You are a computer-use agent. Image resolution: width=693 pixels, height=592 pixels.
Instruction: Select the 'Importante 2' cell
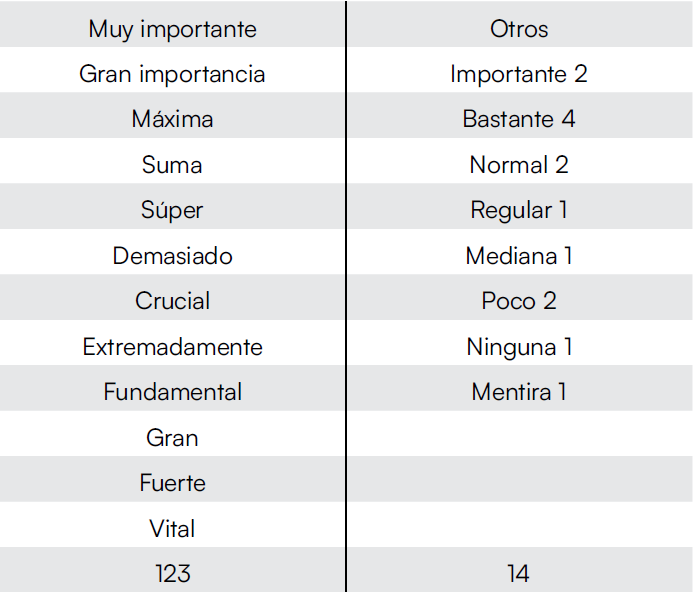[x=519, y=74]
